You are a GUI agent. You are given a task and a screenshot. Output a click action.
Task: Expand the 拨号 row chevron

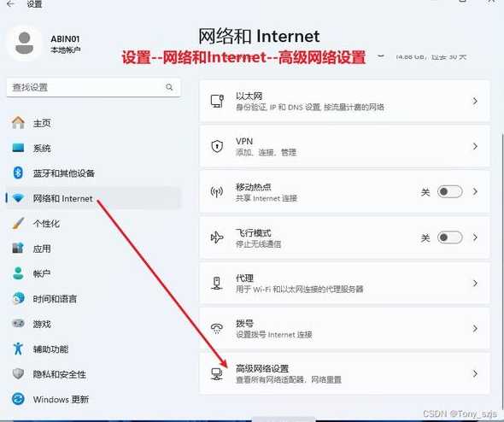coord(475,329)
